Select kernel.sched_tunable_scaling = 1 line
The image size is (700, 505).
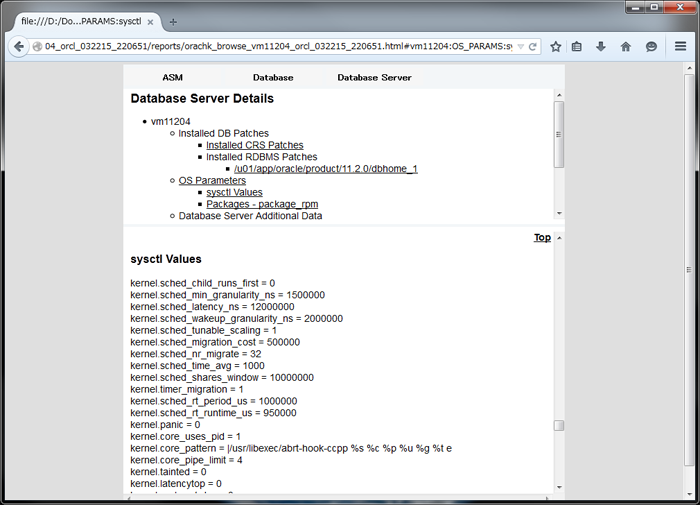tap(204, 331)
